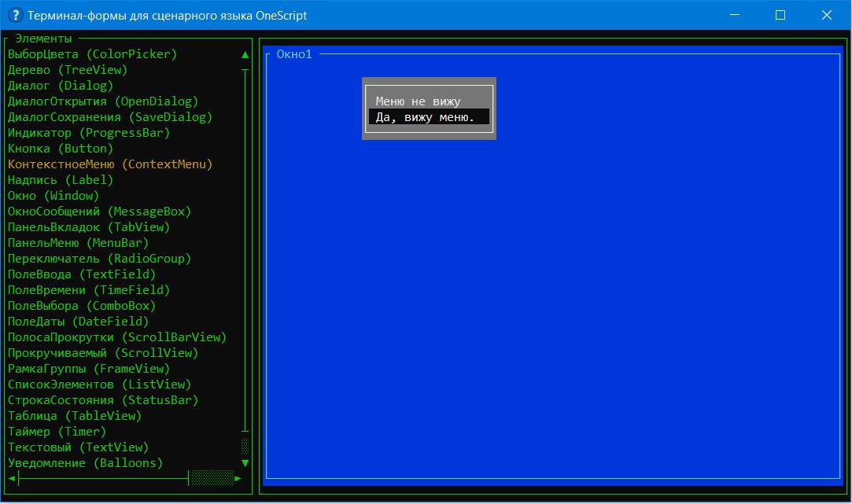
Task: Select ПанельВкладок (TabView) list item
Action: tap(89, 227)
